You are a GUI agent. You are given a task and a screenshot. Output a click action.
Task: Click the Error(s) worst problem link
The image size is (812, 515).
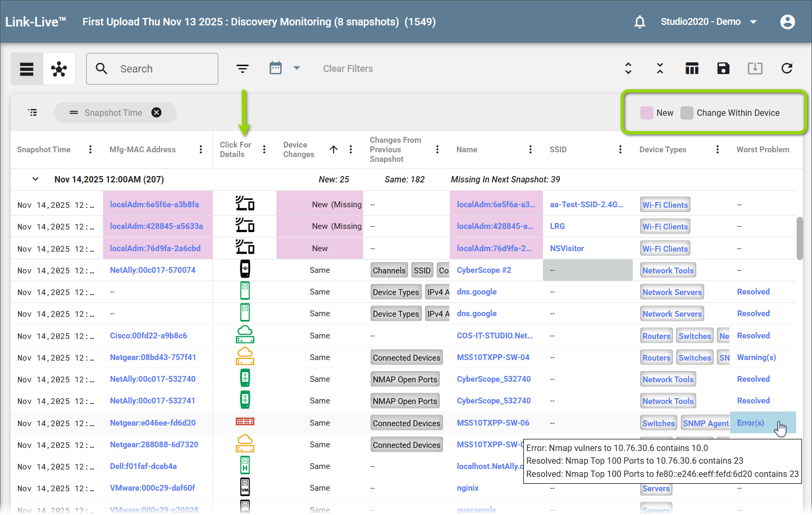pos(751,423)
